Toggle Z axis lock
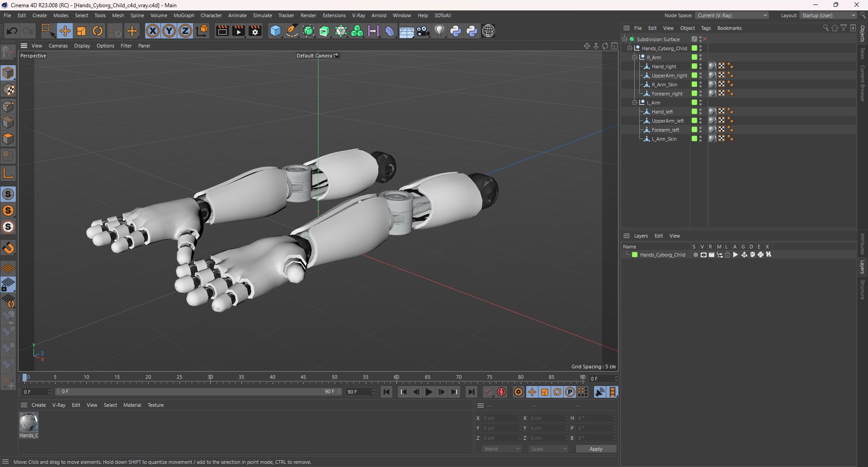Image resolution: width=868 pixels, height=467 pixels. click(185, 31)
